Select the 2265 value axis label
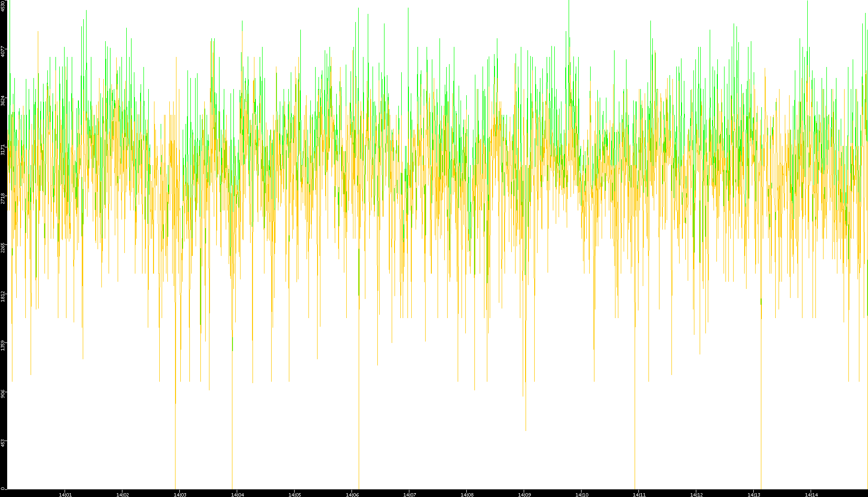 pyautogui.click(x=3, y=247)
